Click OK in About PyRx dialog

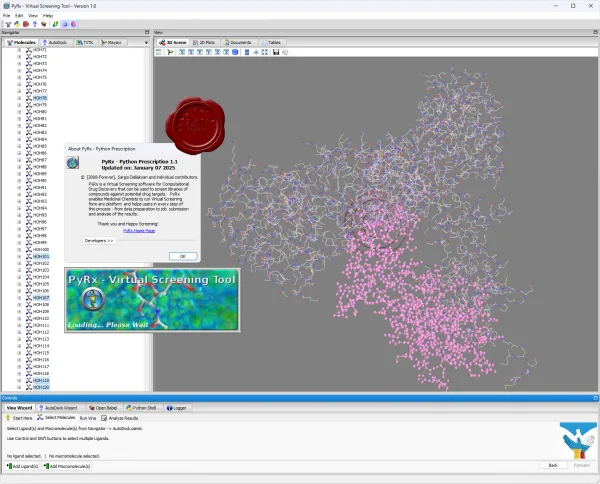point(183,256)
